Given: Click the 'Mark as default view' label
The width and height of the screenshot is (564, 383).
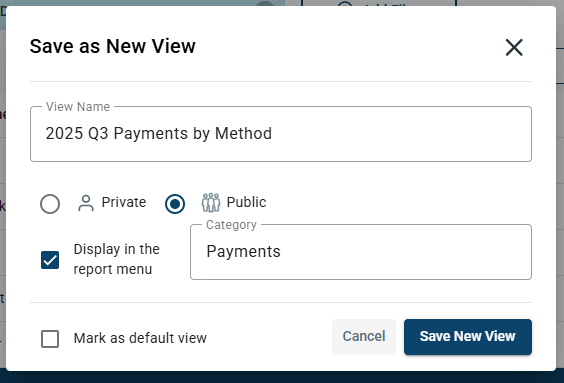Looking at the screenshot, I should pyautogui.click(x=140, y=338).
